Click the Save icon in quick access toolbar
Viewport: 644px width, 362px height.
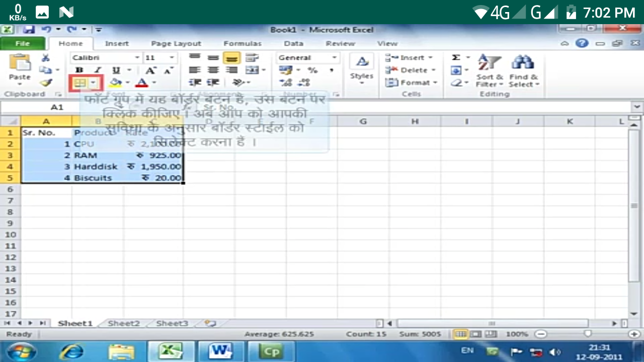[29, 30]
